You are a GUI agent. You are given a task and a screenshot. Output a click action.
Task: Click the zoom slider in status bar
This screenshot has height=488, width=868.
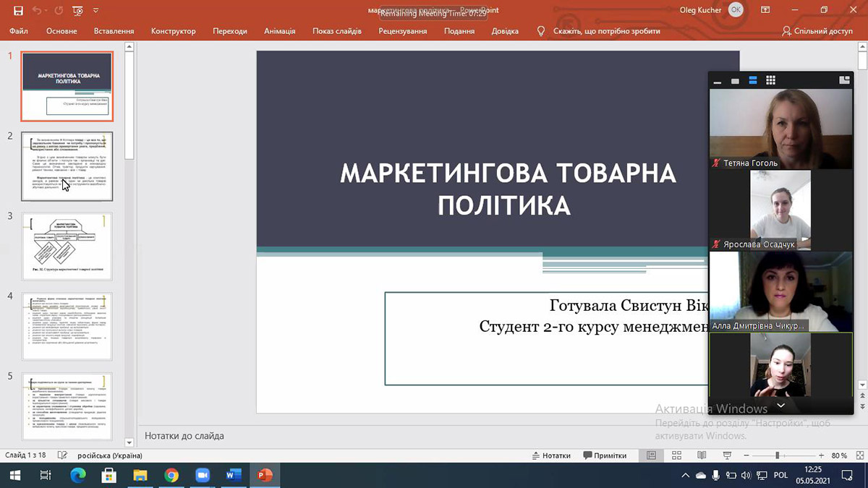(778, 455)
